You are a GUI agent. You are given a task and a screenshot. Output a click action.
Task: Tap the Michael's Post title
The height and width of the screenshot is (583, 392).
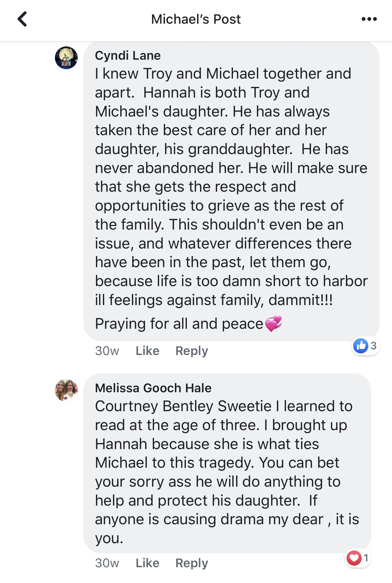point(196,19)
